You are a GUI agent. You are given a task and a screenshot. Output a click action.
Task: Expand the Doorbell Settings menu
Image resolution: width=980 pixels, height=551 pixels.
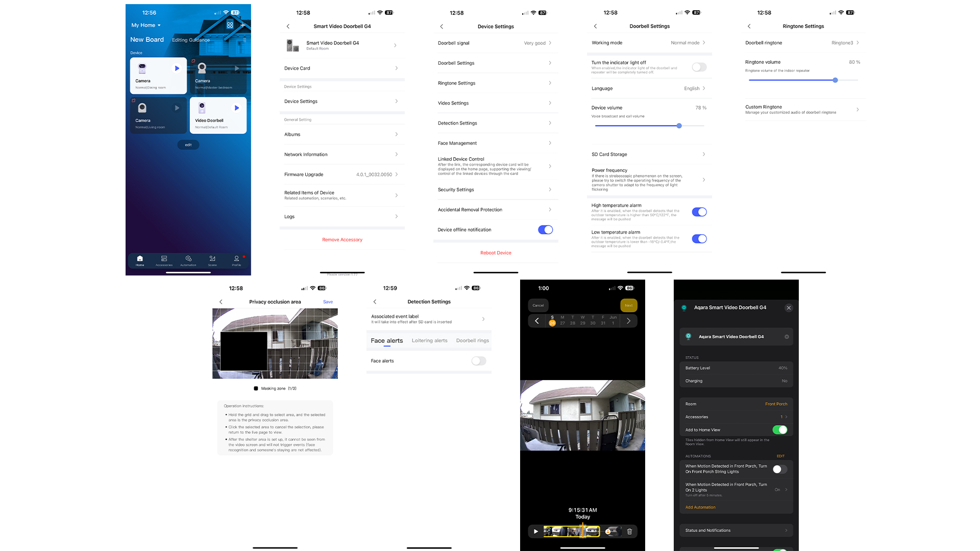click(496, 63)
